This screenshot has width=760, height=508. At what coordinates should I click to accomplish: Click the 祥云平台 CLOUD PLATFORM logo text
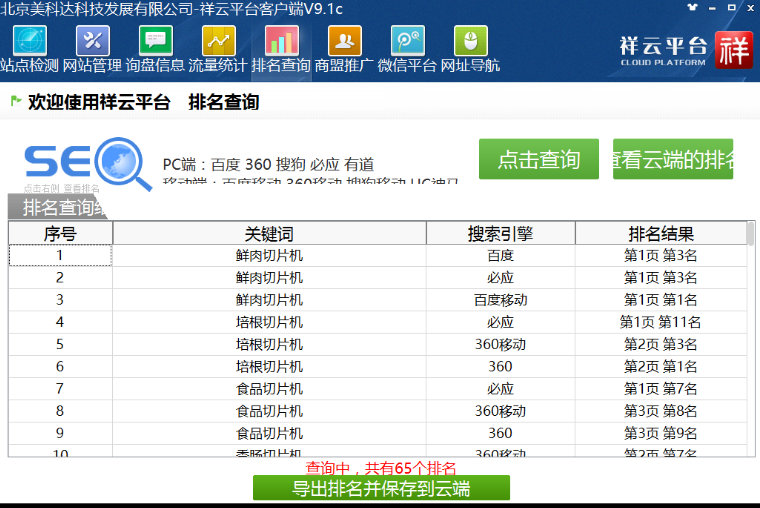click(663, 51)
